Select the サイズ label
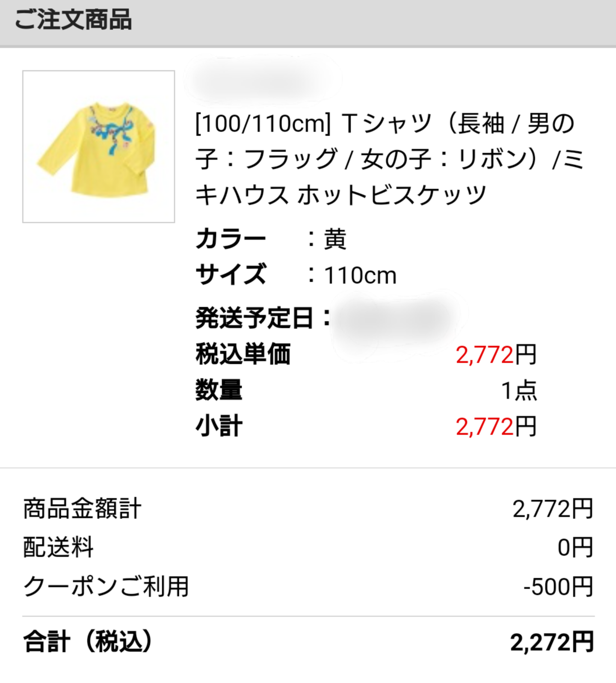616x683 pixels. [x=231, y=274]
